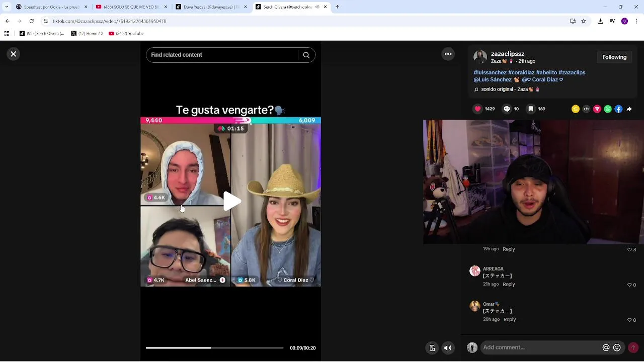Click the pink send-to-friends icon
Image resolution: width=644 pixels, height=362 pixels.
click(597, 109)
